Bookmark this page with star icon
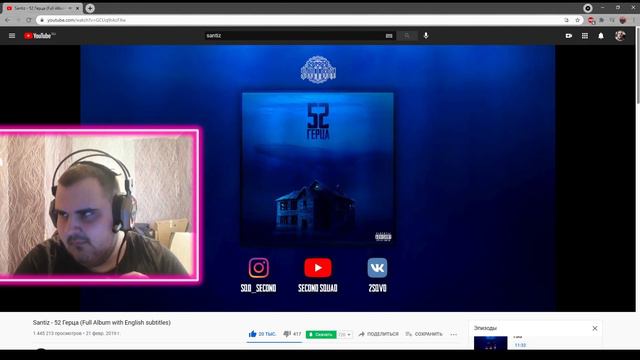The height and width of the screenshot is (360, 640). [577, 20]
